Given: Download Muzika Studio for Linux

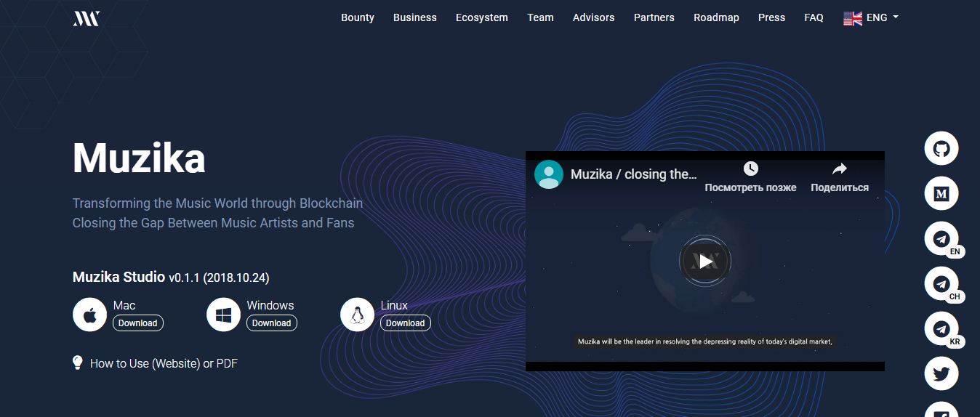Looking at the screenshot, I should point(406,323).
